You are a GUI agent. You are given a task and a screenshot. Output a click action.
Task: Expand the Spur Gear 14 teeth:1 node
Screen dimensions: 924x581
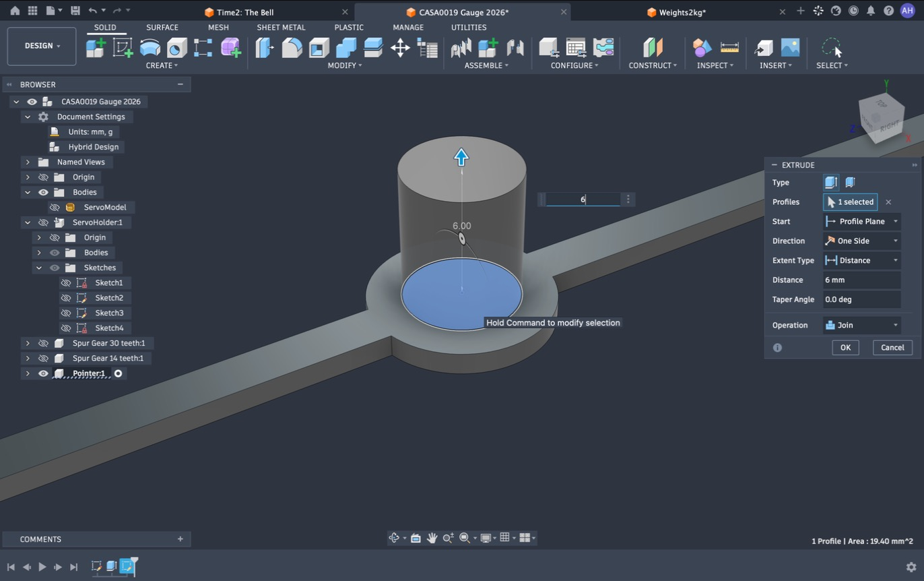(x=28, y=358)
